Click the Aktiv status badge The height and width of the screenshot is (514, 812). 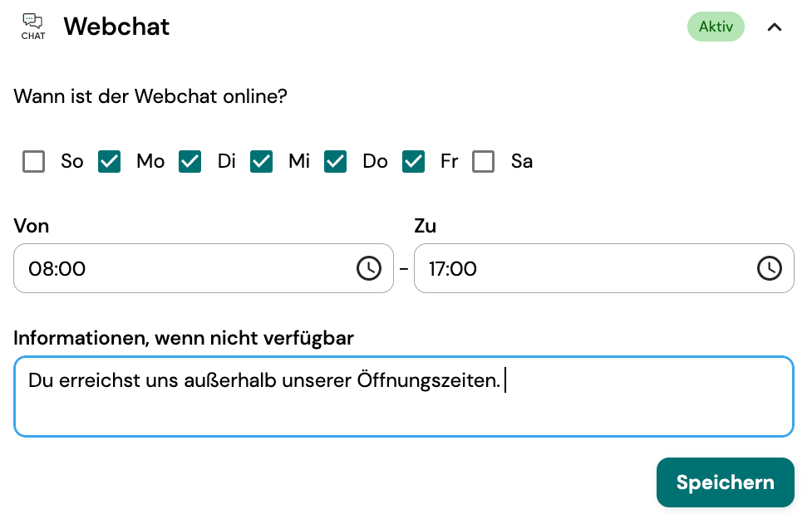[x=716, y=27]
